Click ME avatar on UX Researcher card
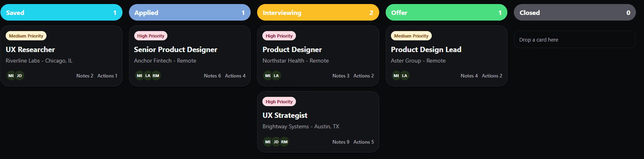Image resolution: width=644 pixels, height=159 pixels. [x=11, y=75]
